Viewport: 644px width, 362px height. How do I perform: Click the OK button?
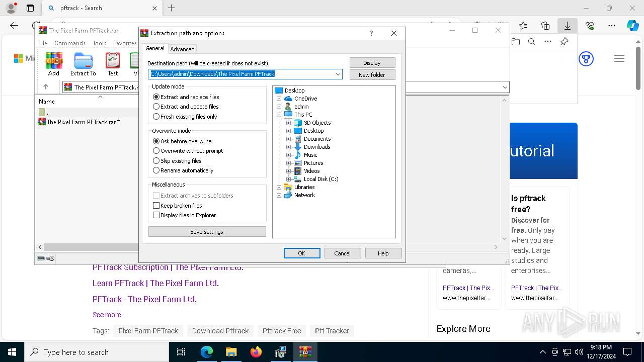pos(302,253)
